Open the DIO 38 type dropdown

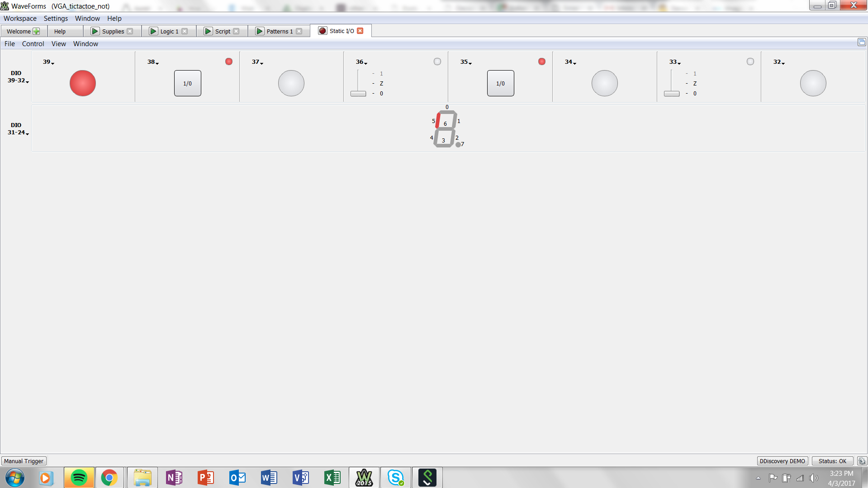(x=153, y=62)
